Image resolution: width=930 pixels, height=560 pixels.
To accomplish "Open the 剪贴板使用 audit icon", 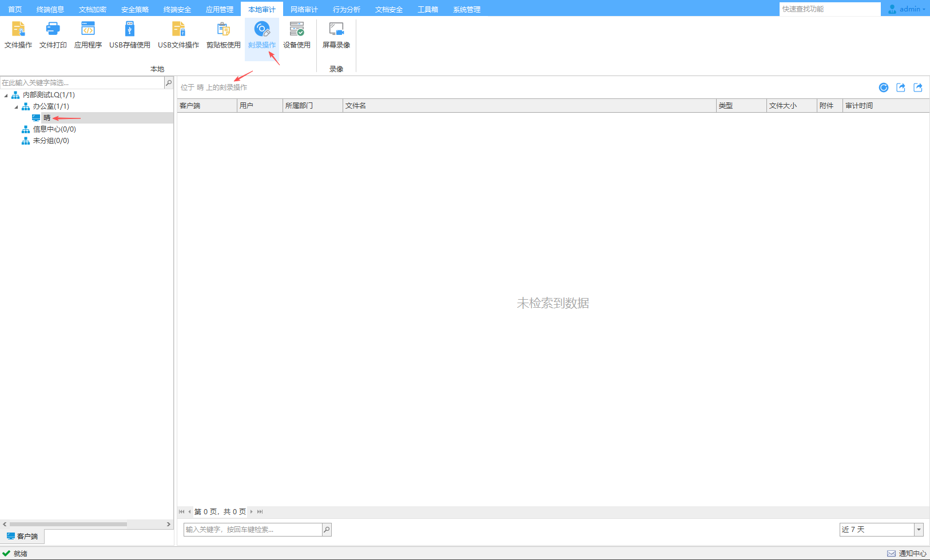I will click(223, 34).
